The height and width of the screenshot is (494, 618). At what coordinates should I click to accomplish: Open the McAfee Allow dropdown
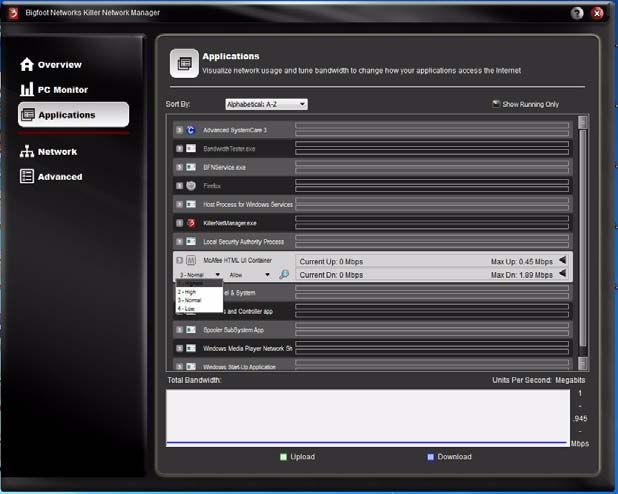coord(249,275)
